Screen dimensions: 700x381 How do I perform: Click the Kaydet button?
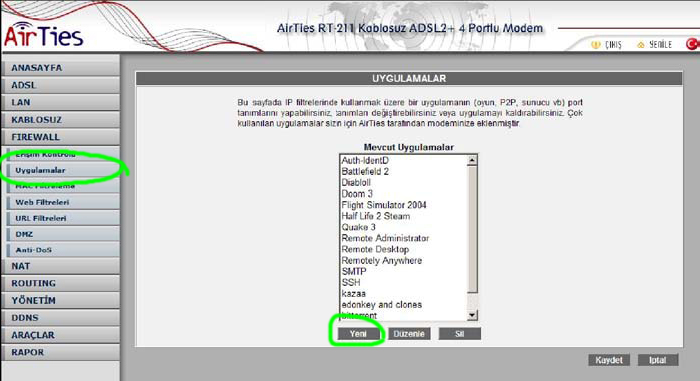pyautogui.click(x=609, y=360)
